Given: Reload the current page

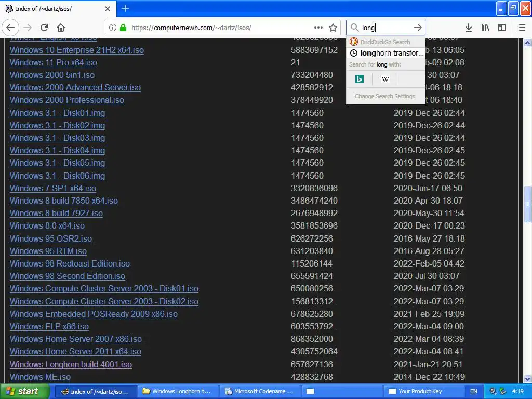Looking at the screenshot, I should 44,28.
